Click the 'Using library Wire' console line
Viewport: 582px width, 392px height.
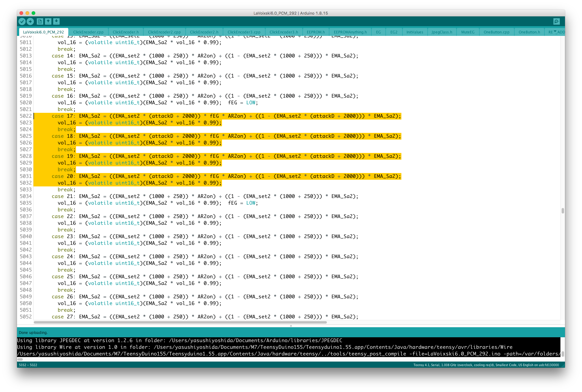coord(265,347)
